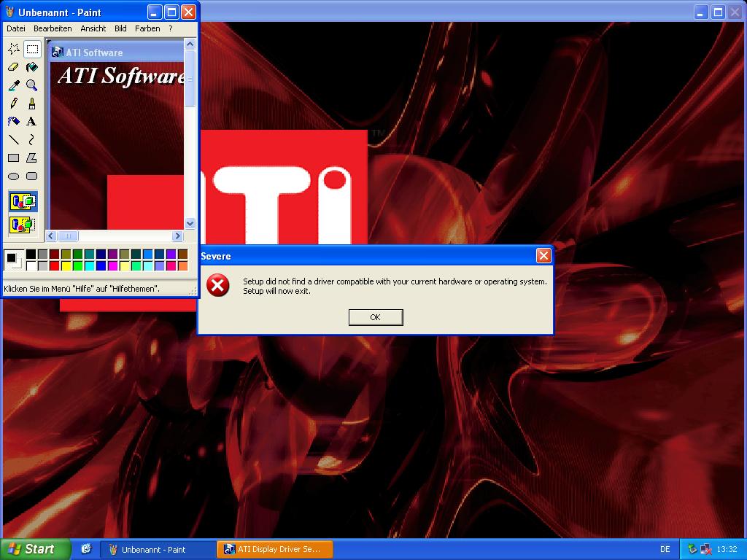The width and height of the screenshot is (747, 560).
Task: Select the Pencil tool
Action: coord(14,104)
